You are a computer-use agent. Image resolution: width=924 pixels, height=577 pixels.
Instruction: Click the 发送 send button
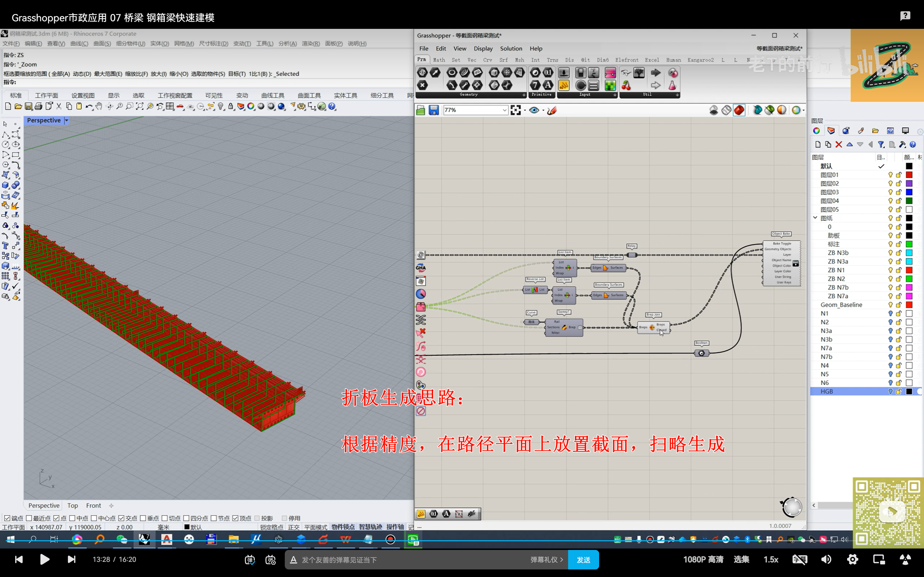583,559
